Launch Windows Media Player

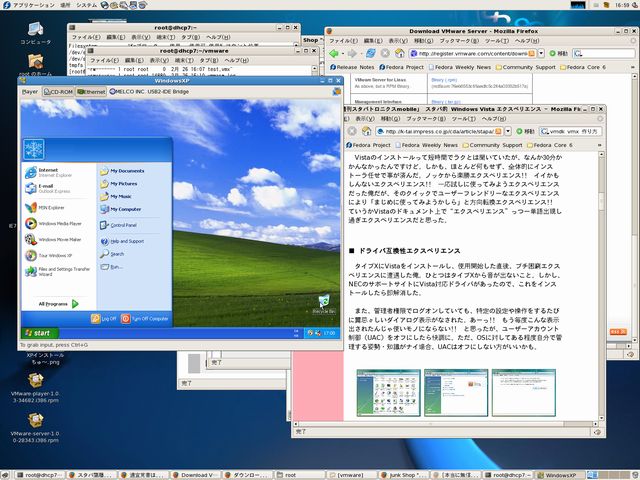tap(53, 224)
